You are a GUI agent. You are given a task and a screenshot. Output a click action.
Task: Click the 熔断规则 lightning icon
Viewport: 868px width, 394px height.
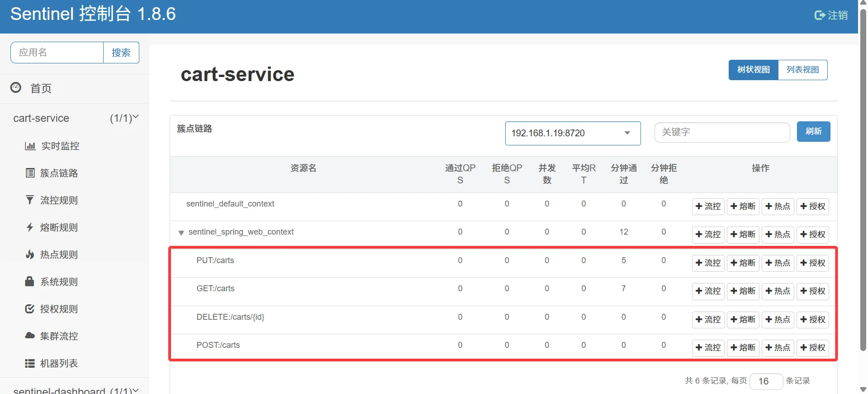click(x=30, y=227)
